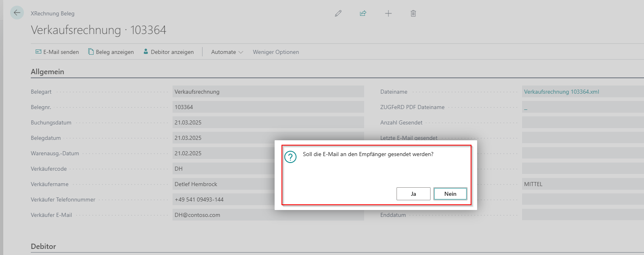Expand the Automate dropdown menu

(x=227, y=52)
